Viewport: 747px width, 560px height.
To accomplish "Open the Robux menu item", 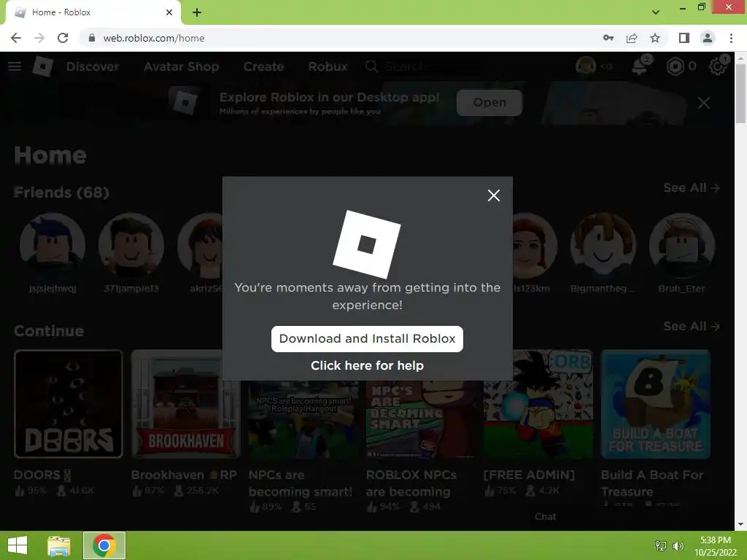I will (x=328, y=66).
